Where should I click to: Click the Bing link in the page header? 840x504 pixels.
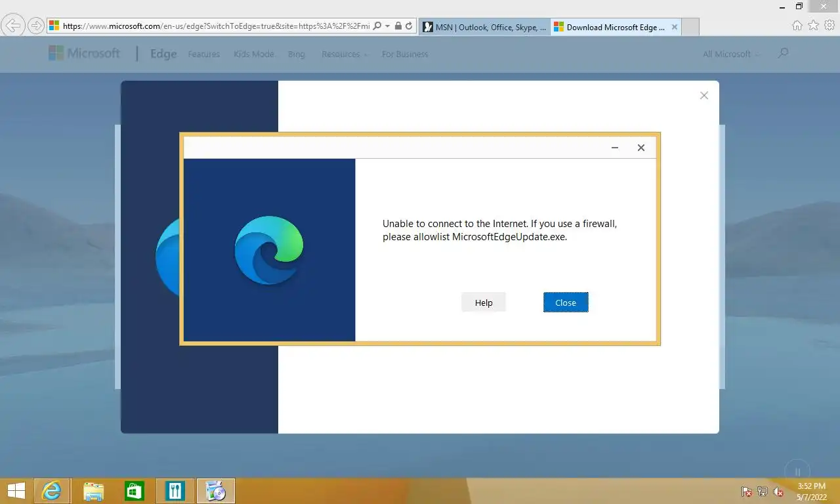tap(297, 54)
